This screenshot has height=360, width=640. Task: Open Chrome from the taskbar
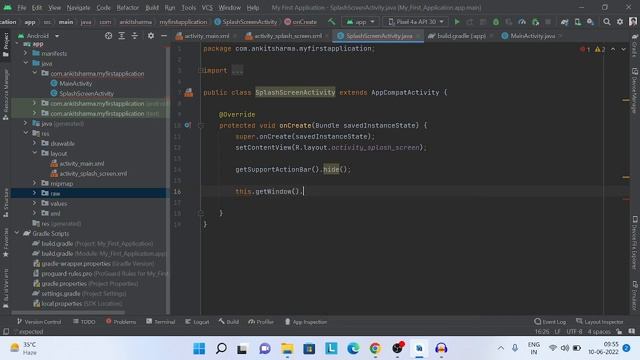click(375, 349)
